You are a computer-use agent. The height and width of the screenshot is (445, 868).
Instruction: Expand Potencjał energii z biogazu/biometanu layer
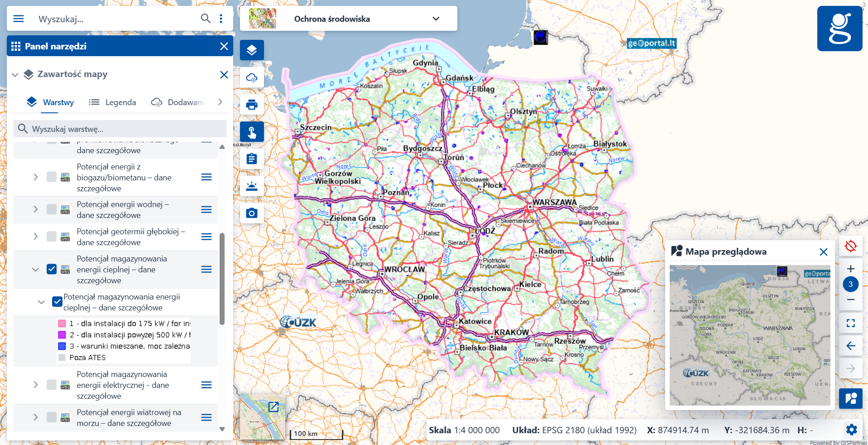pyautogui.click(x=36, y=177)
